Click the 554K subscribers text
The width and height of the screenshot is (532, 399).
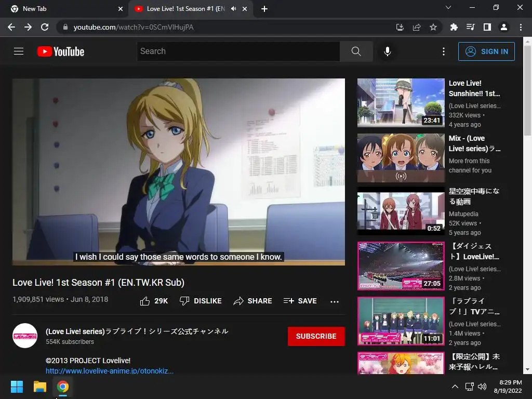point(70,342)
